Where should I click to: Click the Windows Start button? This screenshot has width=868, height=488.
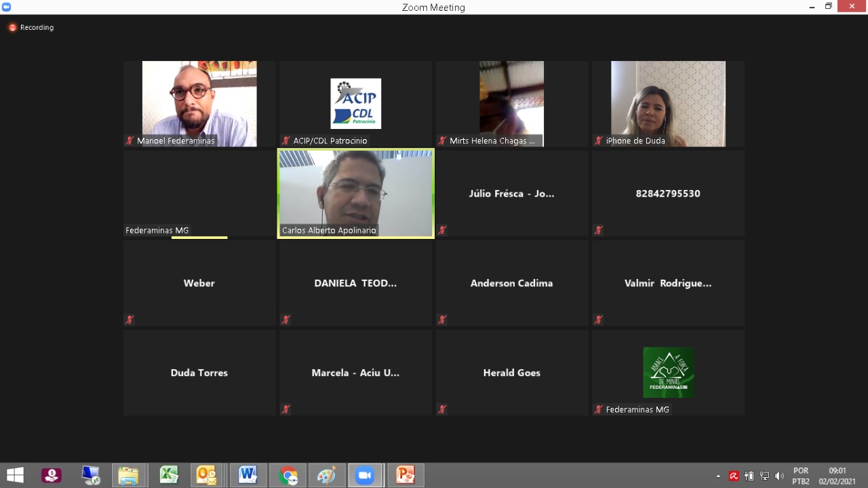point(15,475)
